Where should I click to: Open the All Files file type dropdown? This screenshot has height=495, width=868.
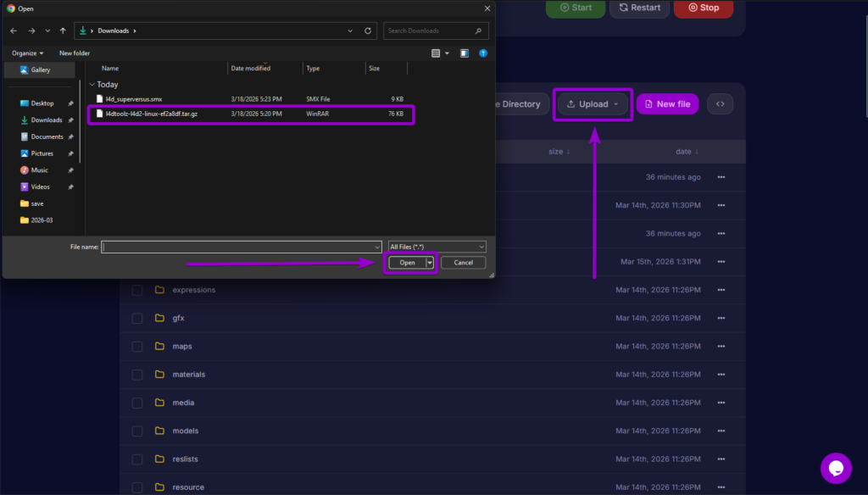point(437,246)
